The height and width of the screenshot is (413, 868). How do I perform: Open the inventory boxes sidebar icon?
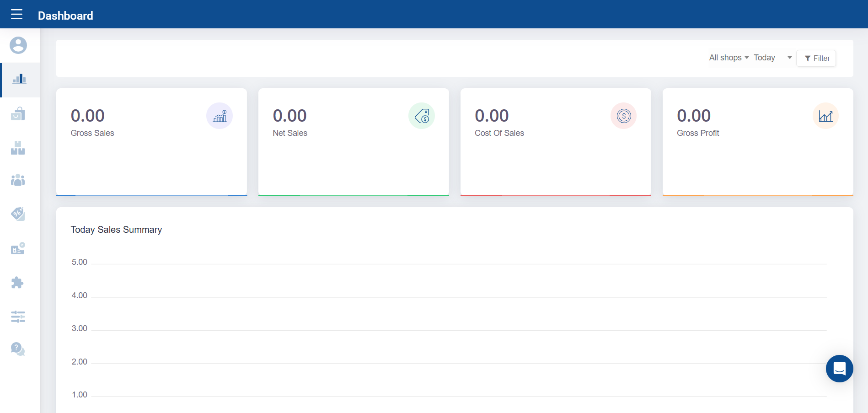point(18,148)
